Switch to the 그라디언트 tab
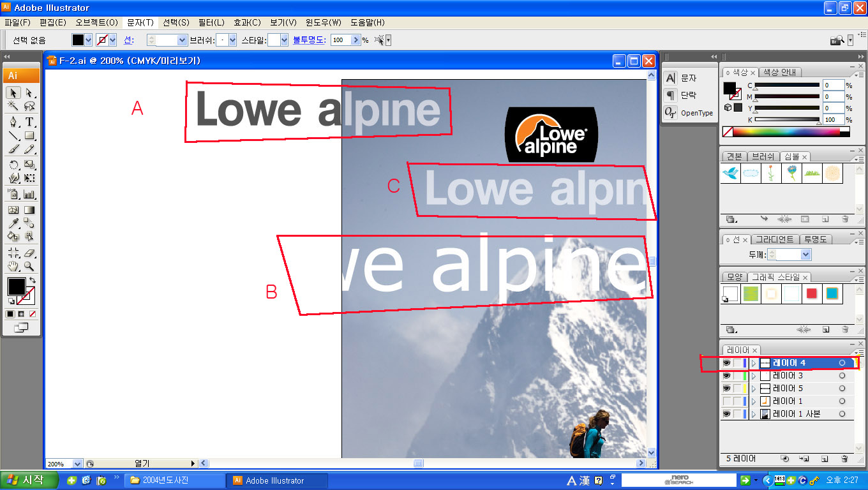The width and height of the screenshot is (868, 490). 774,239
